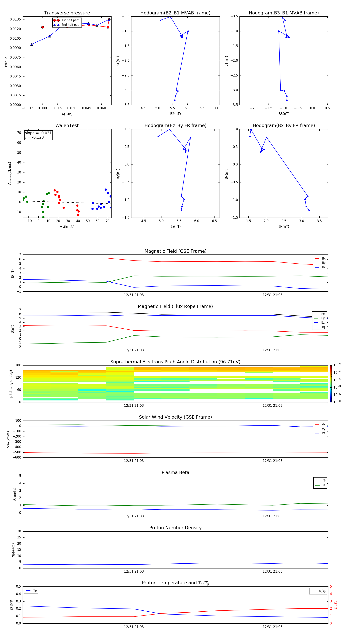Click the 'Pt(nPa)' y-axis label

click(x=6, y=61)
